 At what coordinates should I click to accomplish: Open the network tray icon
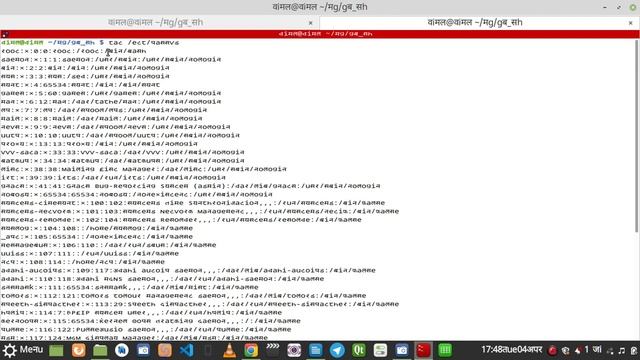[610, 351]
